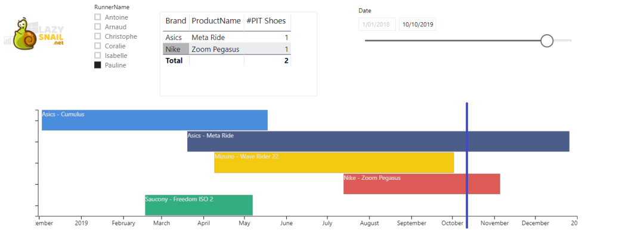644x236 pixels.
Task: Check the Isabelle runner checkbox
Action: (98, 55)
